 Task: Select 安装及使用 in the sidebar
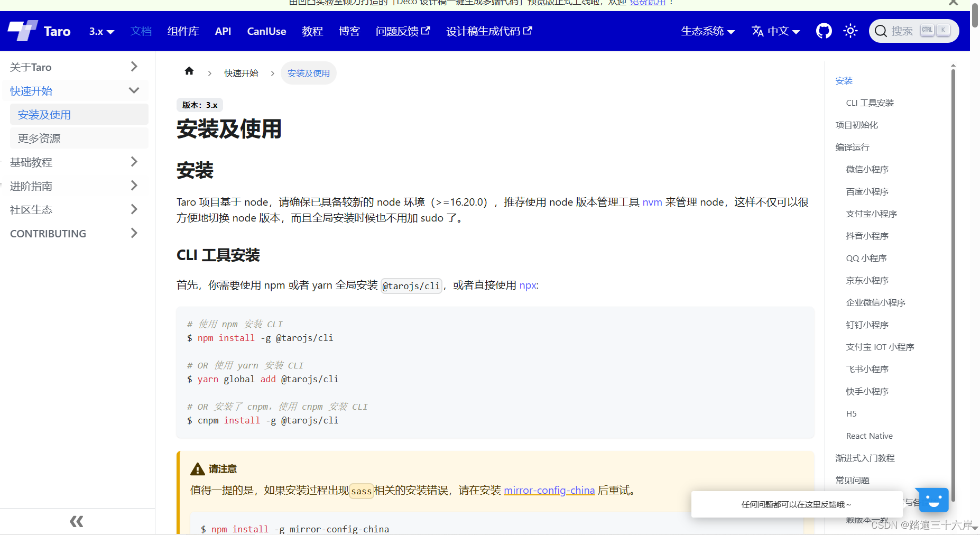[79, 115]
